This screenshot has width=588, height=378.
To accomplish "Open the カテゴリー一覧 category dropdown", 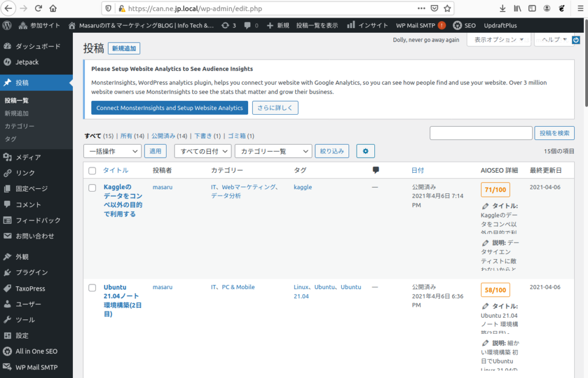I will (273, 151).
